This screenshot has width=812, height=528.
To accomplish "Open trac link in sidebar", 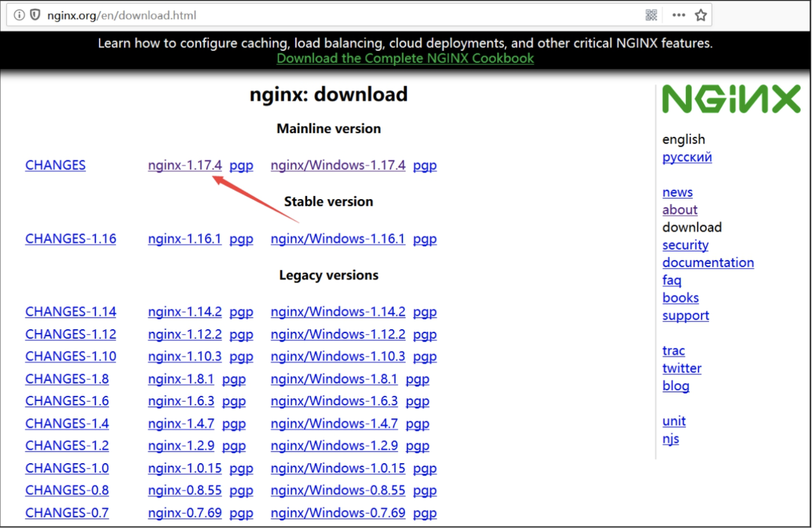I will click(x=674, y=351).
